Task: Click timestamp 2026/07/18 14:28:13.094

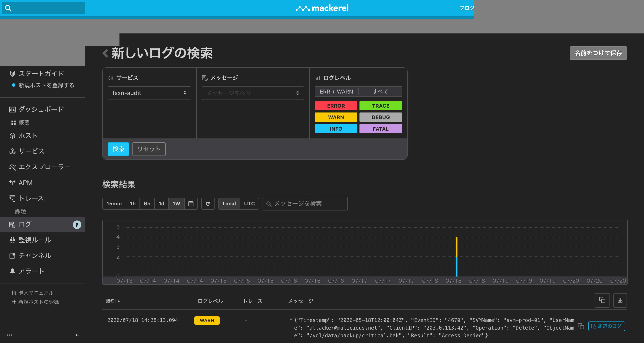Action: (x=142, y=320)
